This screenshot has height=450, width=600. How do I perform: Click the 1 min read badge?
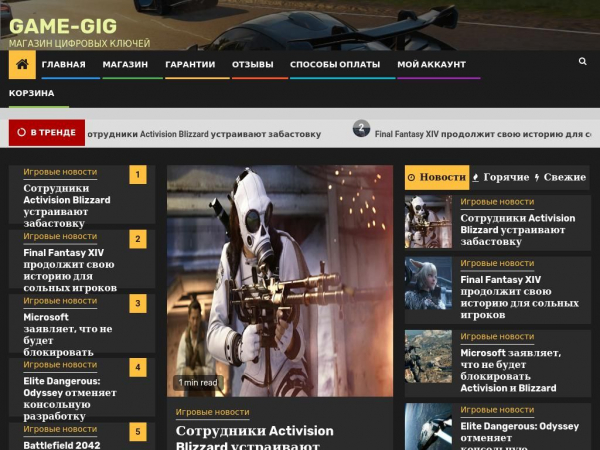[198, 383]
